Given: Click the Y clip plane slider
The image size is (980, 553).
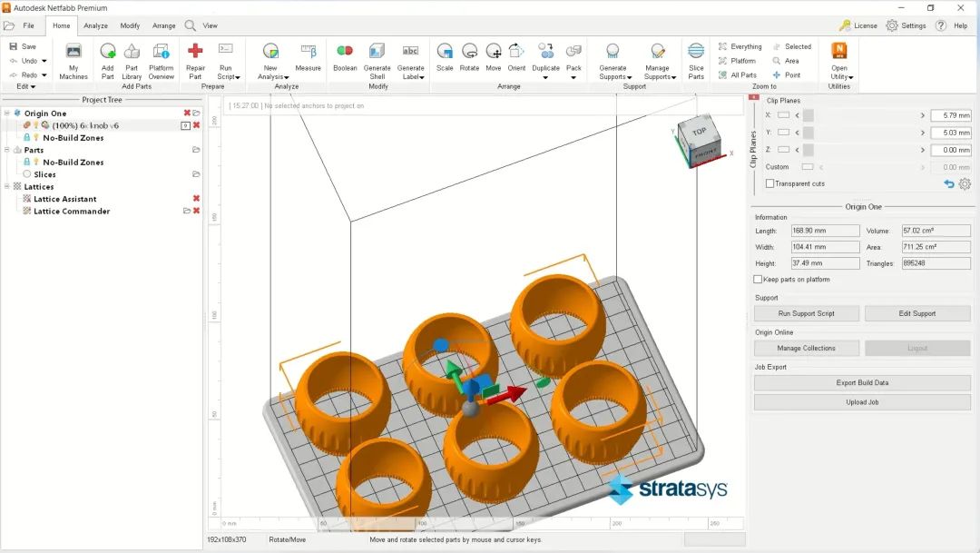Looking at the screenshot, I should [862, 133].
